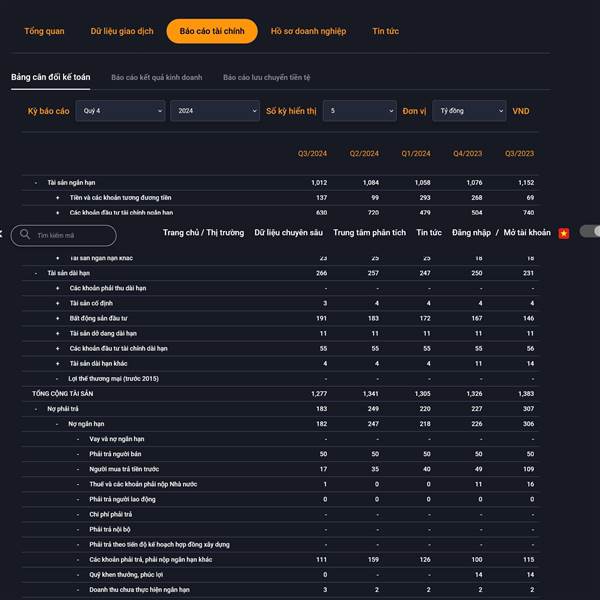Click the 'Tìm kiếm mã' search field
Viewport: 600px width, 600px height.
click(72, 235)
